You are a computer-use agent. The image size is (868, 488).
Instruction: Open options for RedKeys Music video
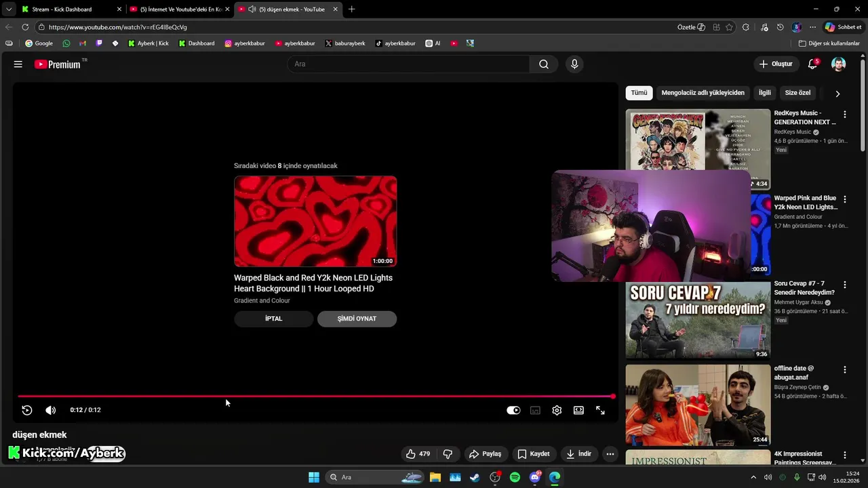(844, 115)
